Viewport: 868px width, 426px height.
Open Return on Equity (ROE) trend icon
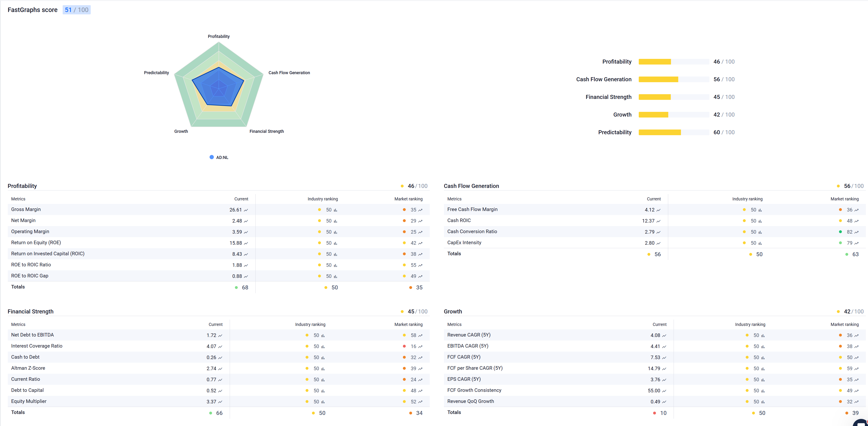click(246, 243)
